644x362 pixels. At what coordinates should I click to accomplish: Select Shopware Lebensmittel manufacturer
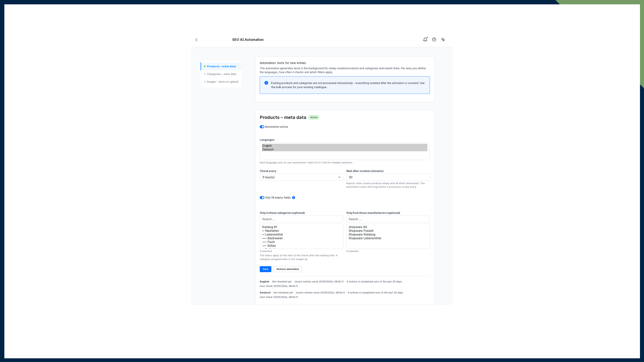pyautogui.click(x=388, y=238)
